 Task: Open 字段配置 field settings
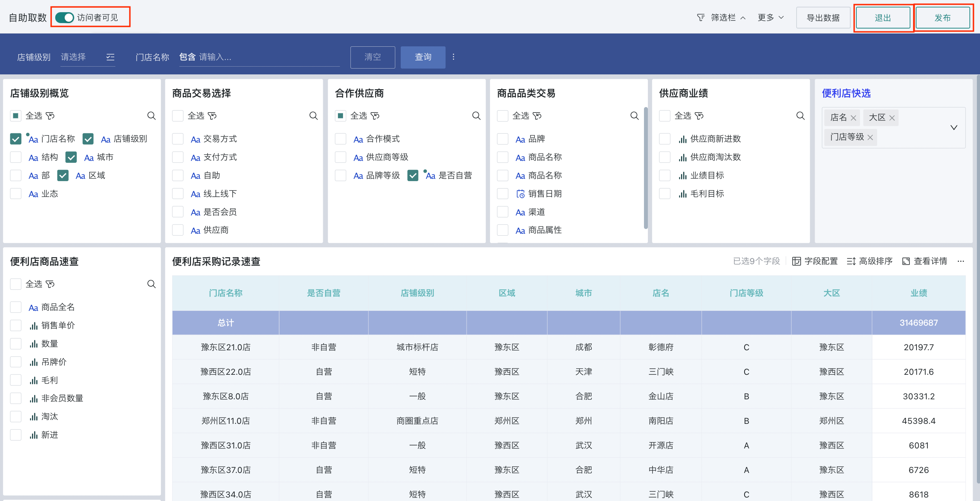tap(815, 261)
